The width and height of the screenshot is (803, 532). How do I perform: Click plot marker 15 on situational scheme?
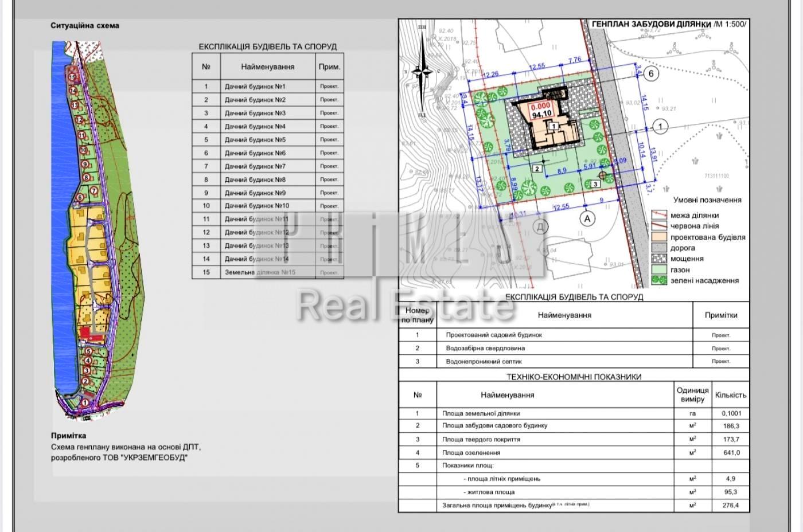(72, 76)
